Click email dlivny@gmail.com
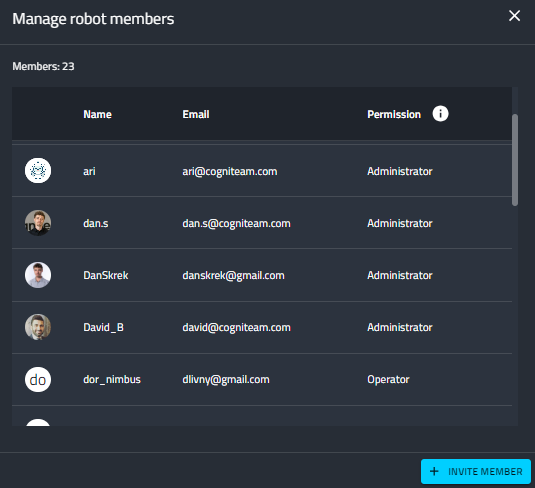Screen dimensions: 535x488 (226, 379)
